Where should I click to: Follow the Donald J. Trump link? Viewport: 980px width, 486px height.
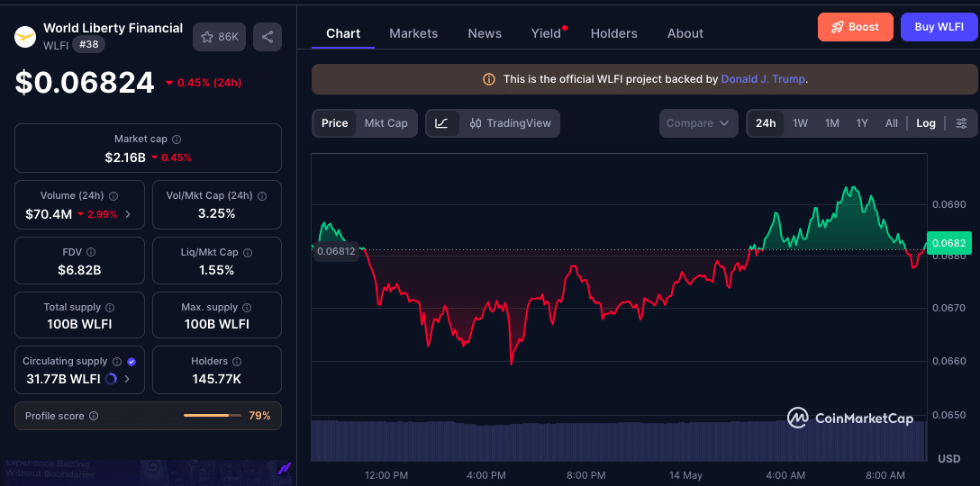[x=763, y=79]
